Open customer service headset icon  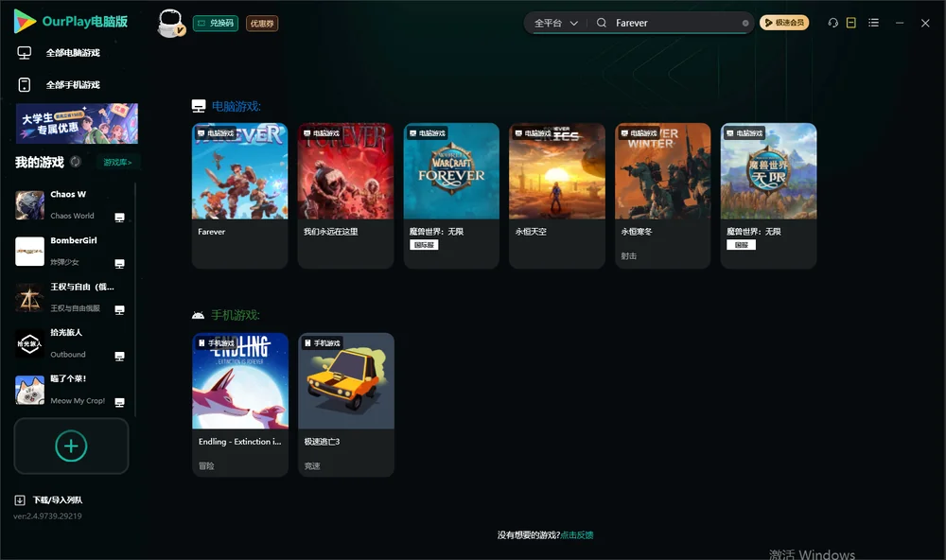832,23
